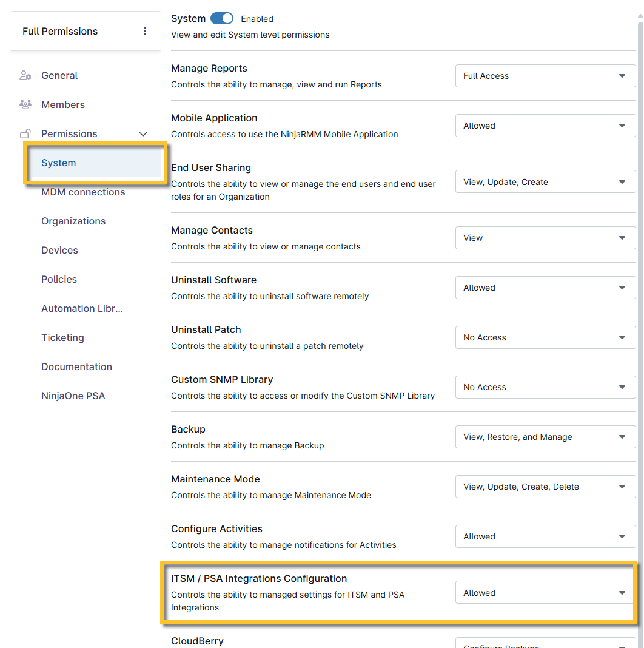644x648 pixels.
Task: Expand the Backup permission dropdown
Action: (x=545, y=437)
